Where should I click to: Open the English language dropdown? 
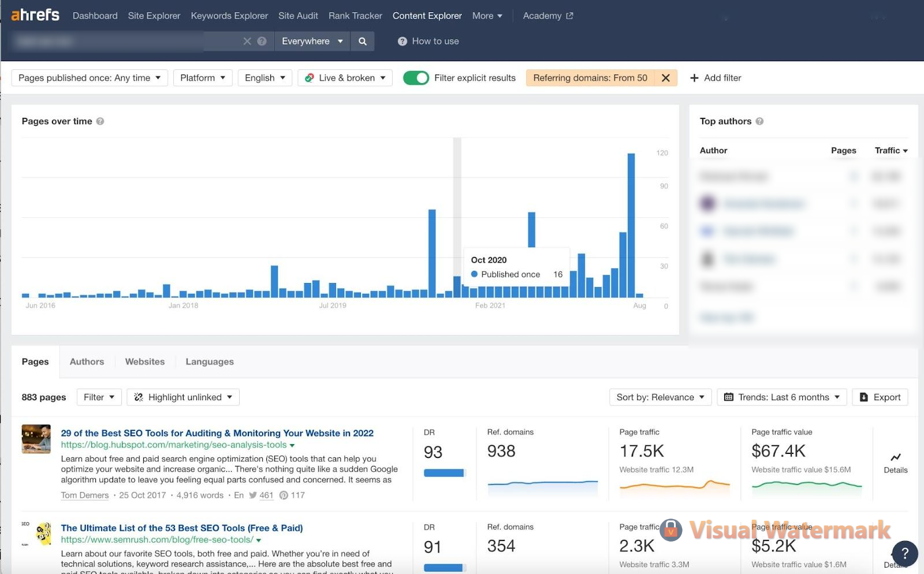265,78
